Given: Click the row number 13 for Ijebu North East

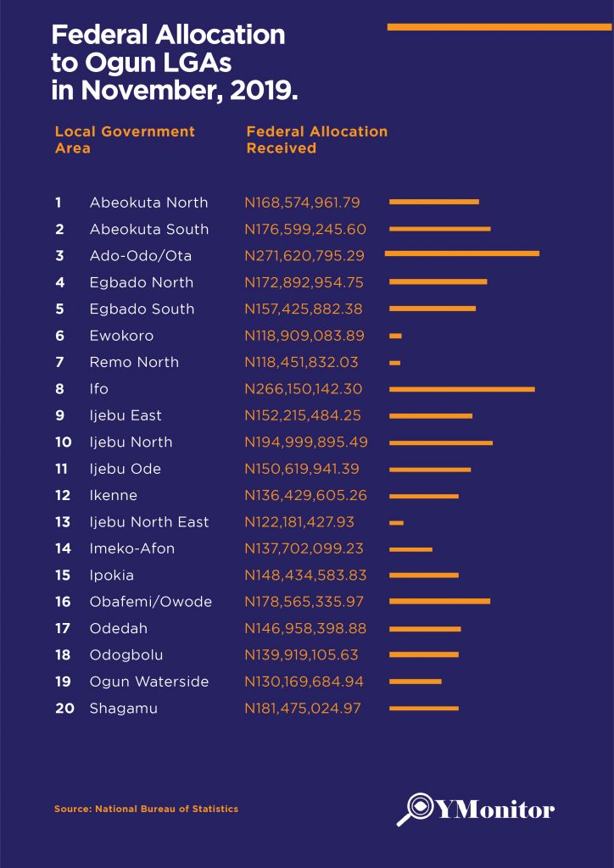Looking at the screenshot, I should coord(63,522).
